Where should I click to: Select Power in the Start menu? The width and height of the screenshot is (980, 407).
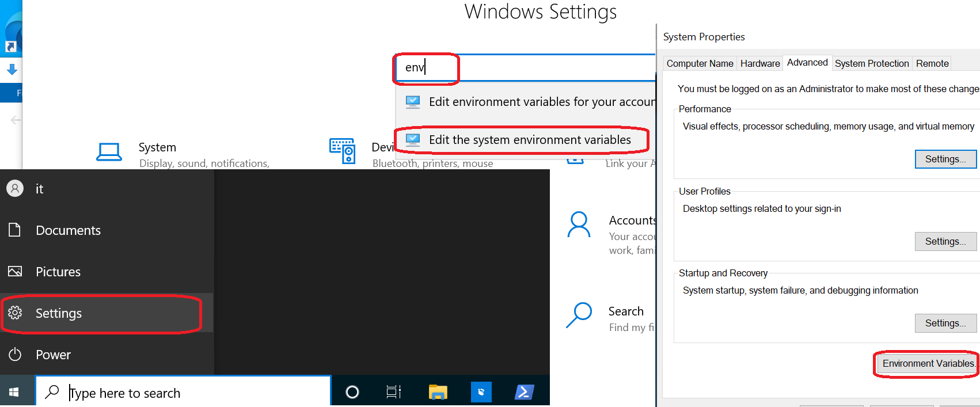[107, 355]
